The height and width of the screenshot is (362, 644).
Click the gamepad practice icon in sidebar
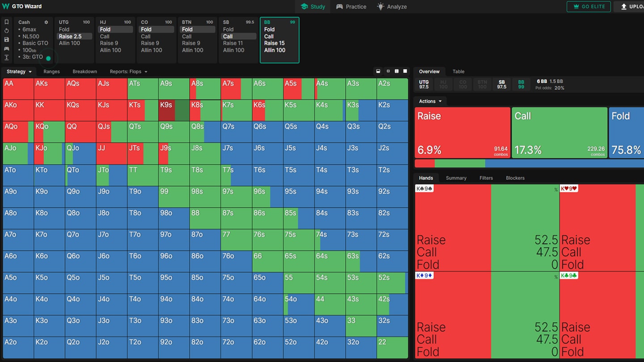click(6, 49)
